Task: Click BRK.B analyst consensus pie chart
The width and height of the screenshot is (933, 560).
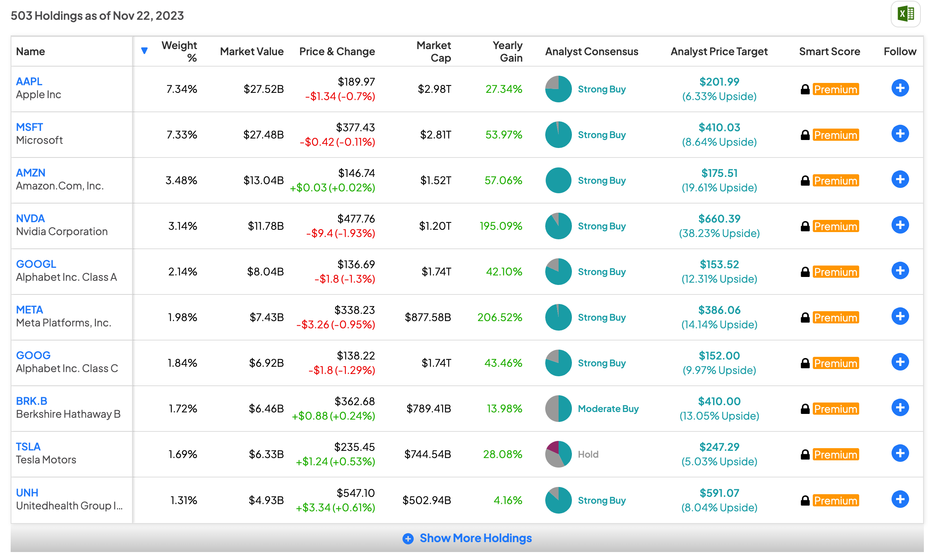Action: pyautogui.click(x=558, y=409)
